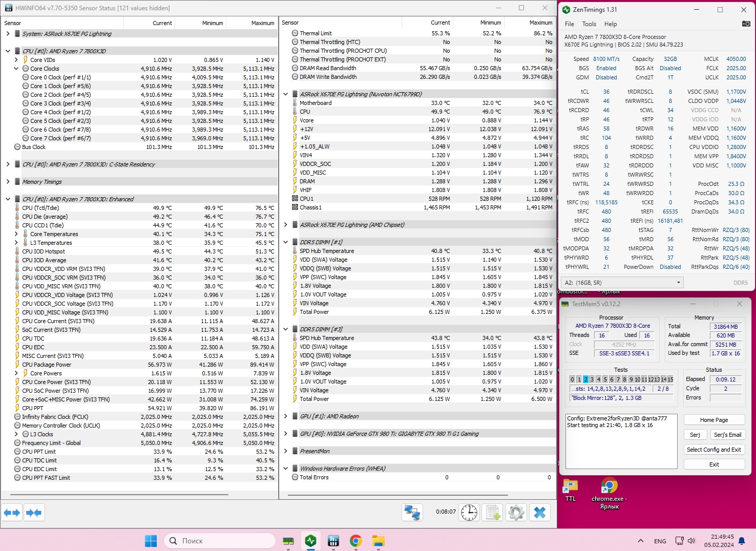Open HWiNFO remote monitoring network icon
The width and height of the screenshot is (756, 551).
coord(412,513)
